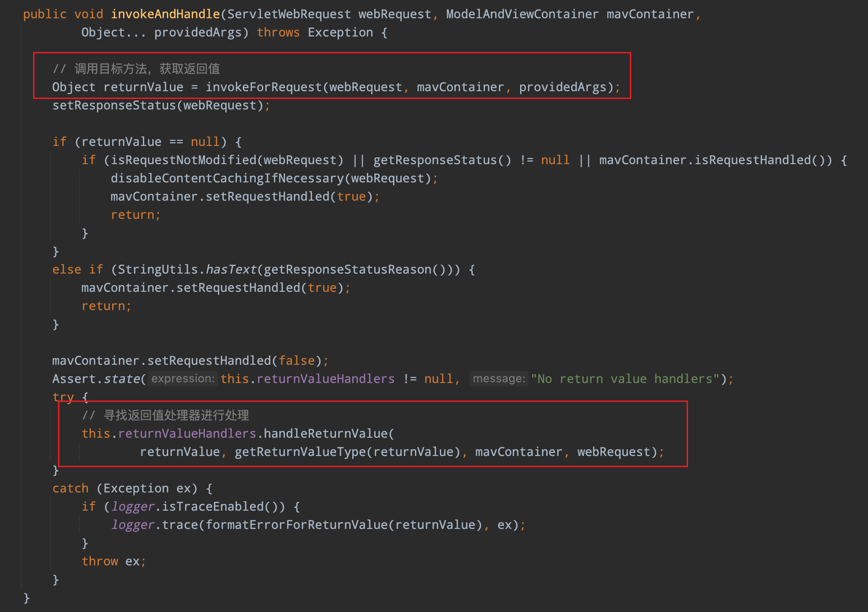Image resolution: width=868 pixels, height=612 pixels.
Task: Click disableContentCachingIfNecessary call
Action: point(227,178)
